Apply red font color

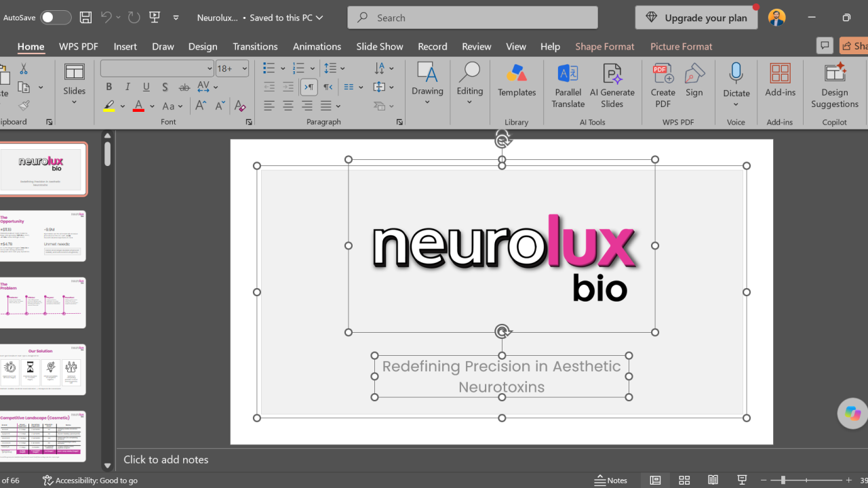139,106
